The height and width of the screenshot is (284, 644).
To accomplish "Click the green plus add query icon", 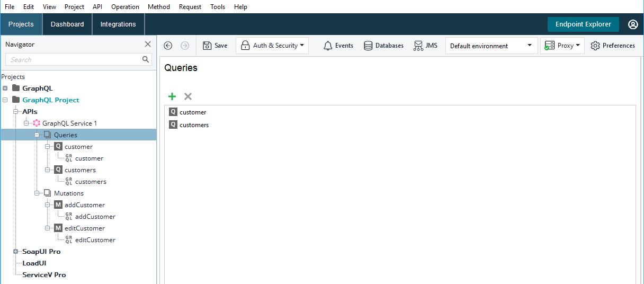I will click(172, 96).
